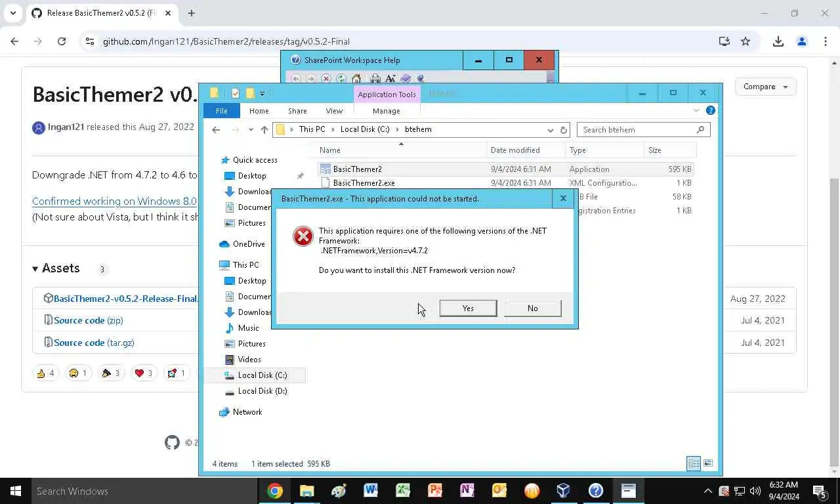
Task: Click Print icon in SharePoint Workspace Help
Action: (375, 79)
